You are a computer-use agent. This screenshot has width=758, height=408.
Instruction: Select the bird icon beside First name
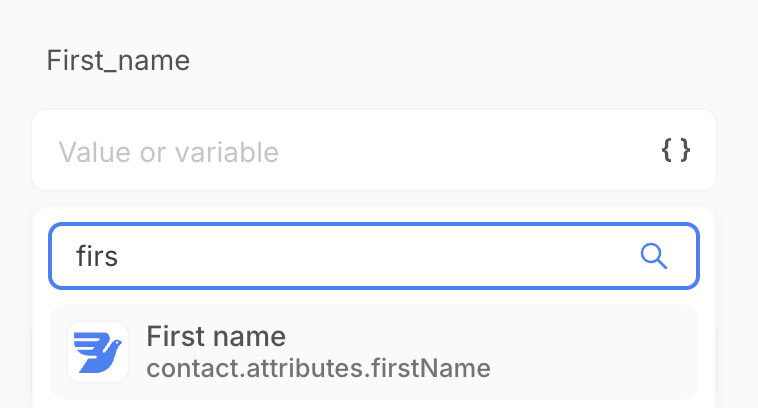(97, 352)
